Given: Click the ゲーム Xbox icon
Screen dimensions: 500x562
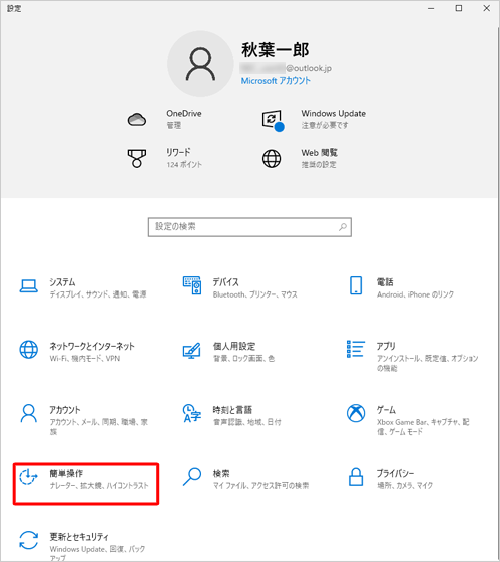Looking at the screenshot, I should tap(356, 413).
